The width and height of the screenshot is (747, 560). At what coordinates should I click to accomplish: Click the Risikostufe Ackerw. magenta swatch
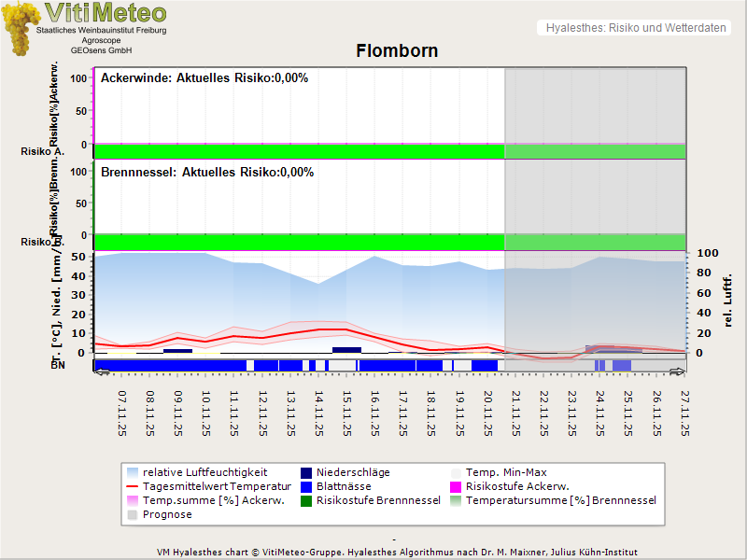click(x=457, y=486)
